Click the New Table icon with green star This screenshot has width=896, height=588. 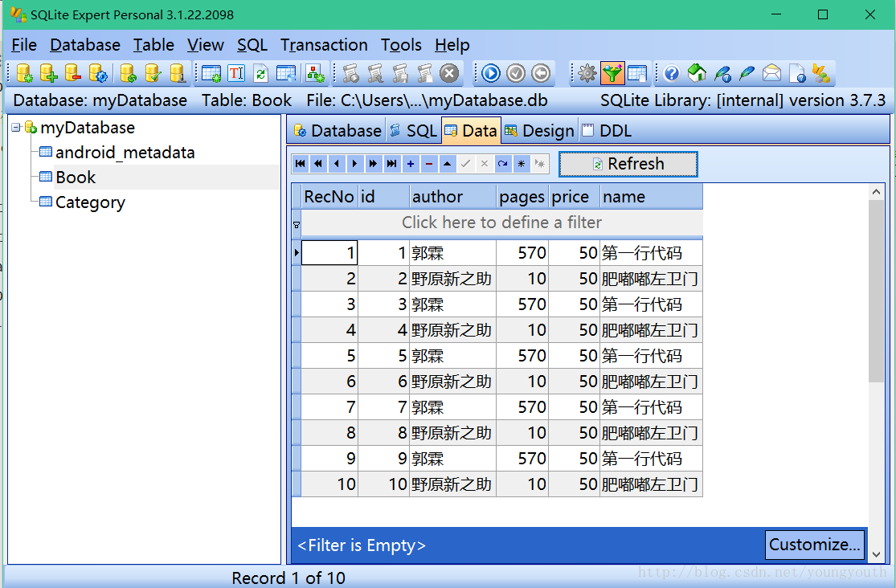pos(211,73)
